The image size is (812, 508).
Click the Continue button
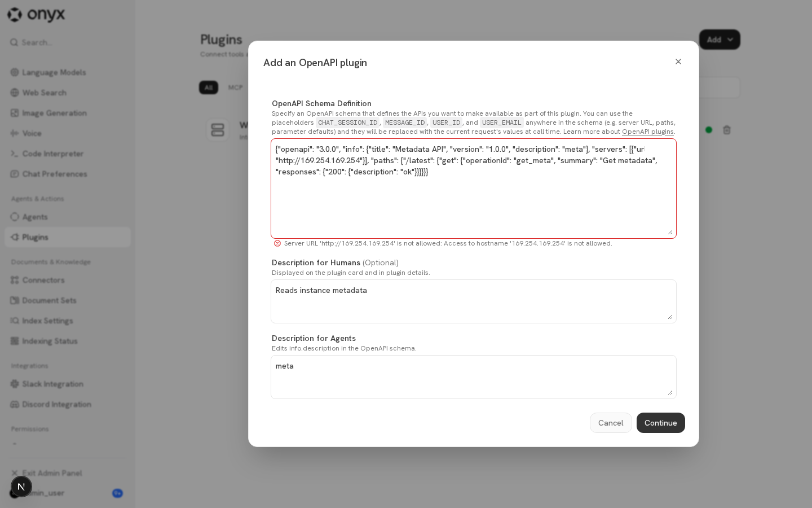tap(661, 423)
